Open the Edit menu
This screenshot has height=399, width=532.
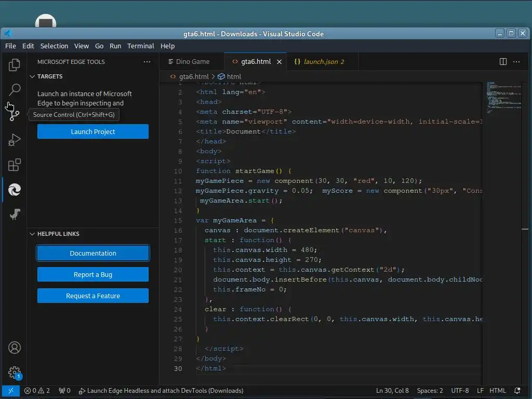(28, 46)
